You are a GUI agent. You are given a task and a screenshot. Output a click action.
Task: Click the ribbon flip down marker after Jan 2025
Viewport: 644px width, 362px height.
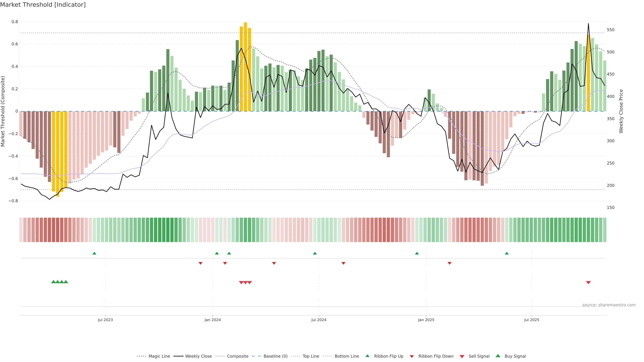coord(449,263)
